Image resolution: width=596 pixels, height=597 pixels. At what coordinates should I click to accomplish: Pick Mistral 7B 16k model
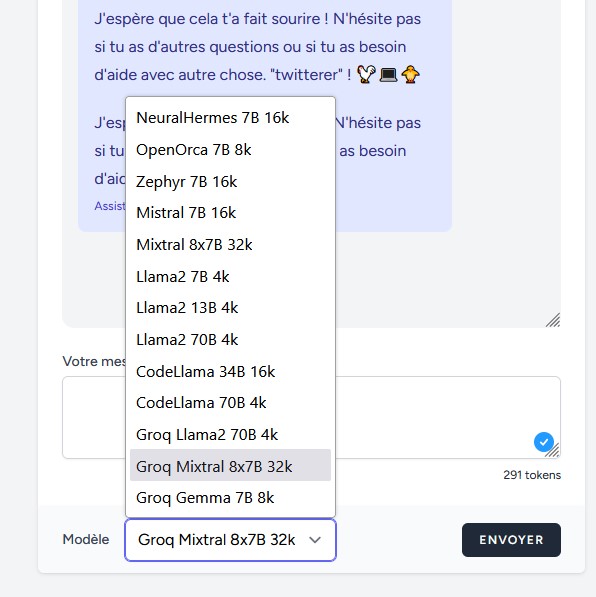230,213
